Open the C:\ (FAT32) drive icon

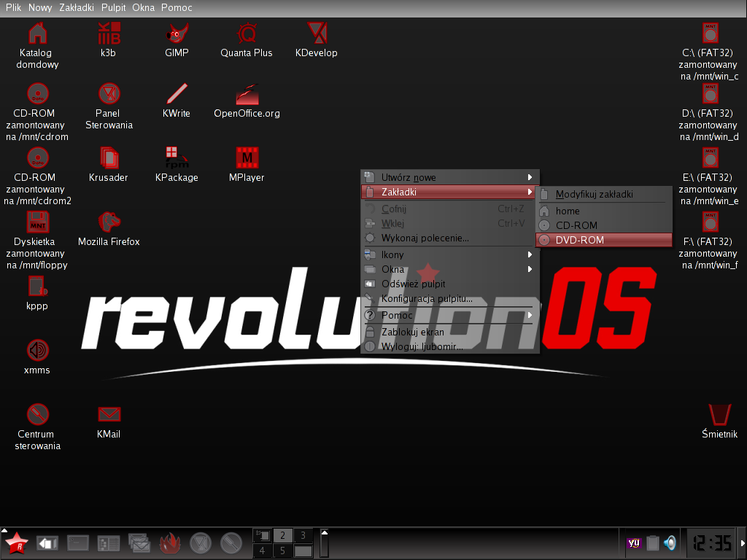(x=711, y=34)
